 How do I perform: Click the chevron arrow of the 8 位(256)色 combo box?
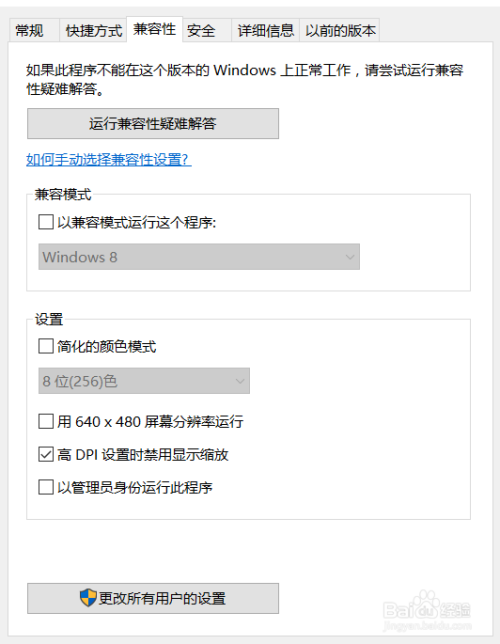pyautogui.click(x=240, y=381)
